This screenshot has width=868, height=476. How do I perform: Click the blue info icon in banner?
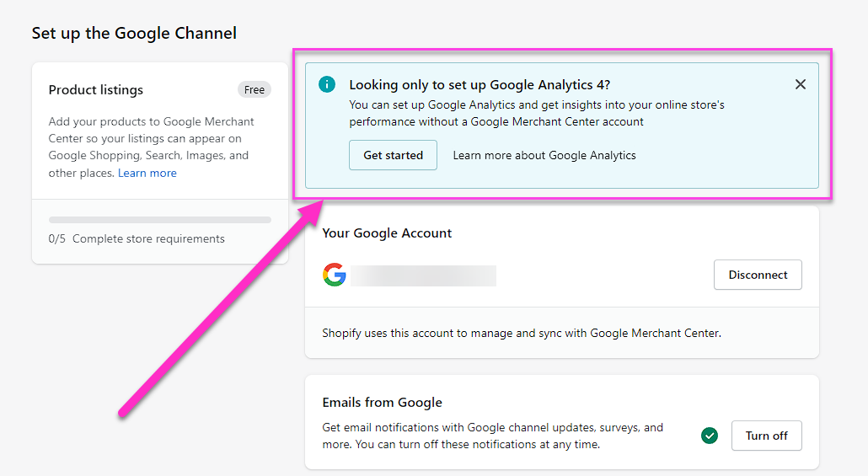pos(327,84)
